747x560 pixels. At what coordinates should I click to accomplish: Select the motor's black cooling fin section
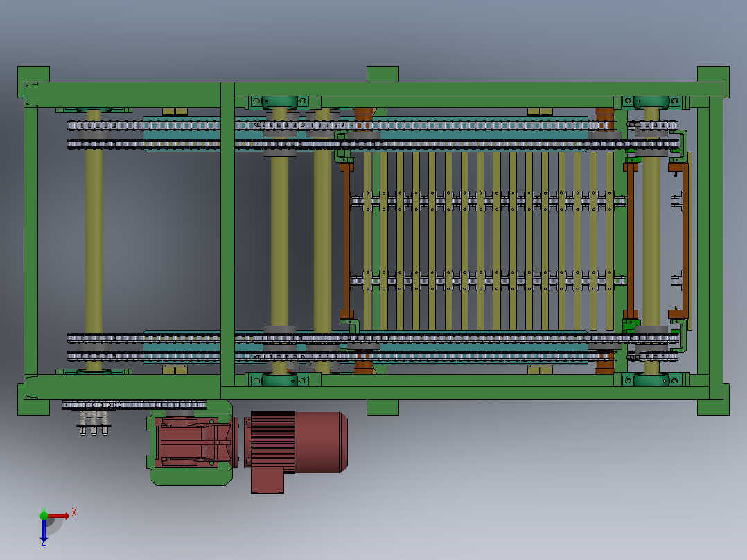pyautogui.click(x=272, y=442)
